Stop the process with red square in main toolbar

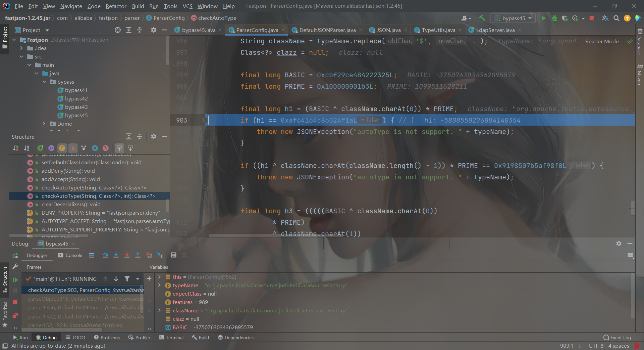592,18
